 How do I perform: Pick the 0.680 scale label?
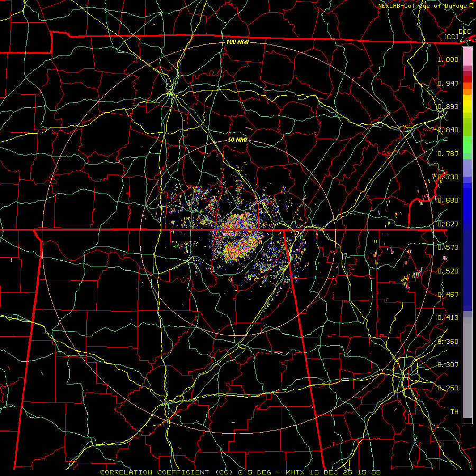448,200
